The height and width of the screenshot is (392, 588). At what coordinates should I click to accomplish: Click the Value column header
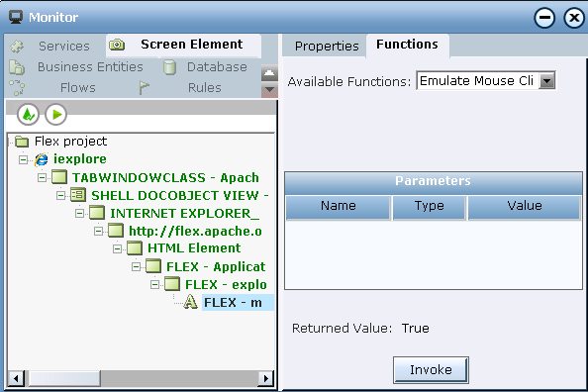(x=525, y=206)
